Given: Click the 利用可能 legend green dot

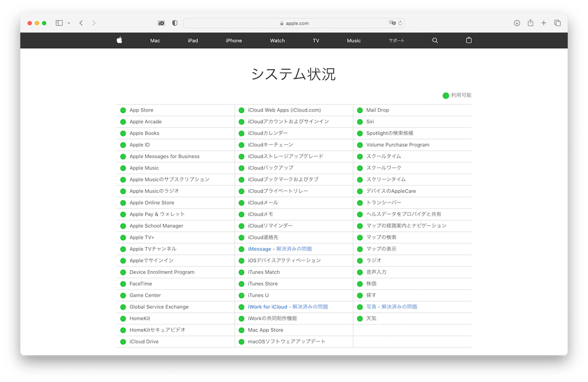Looking at the screenshot, I should pos(446,95).
